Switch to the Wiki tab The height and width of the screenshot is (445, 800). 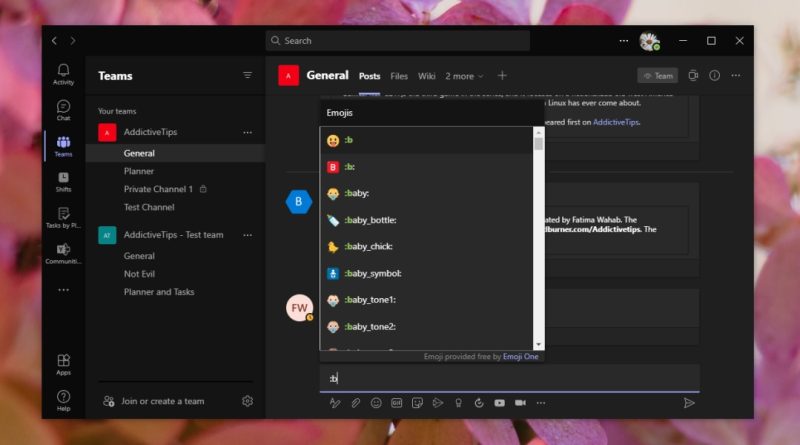[427, 76]
